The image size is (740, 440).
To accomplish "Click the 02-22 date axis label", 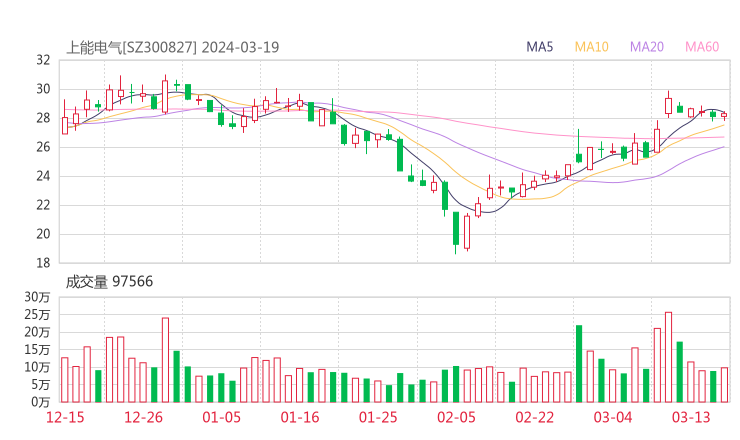I will pos(534,417).
